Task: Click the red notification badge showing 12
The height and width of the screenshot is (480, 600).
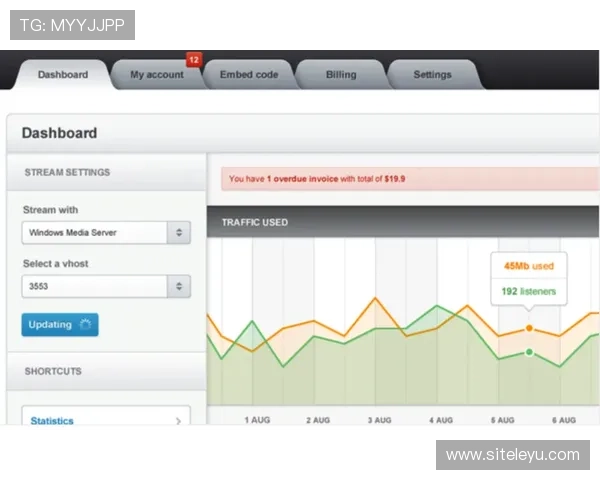Action: pos(194,60)
